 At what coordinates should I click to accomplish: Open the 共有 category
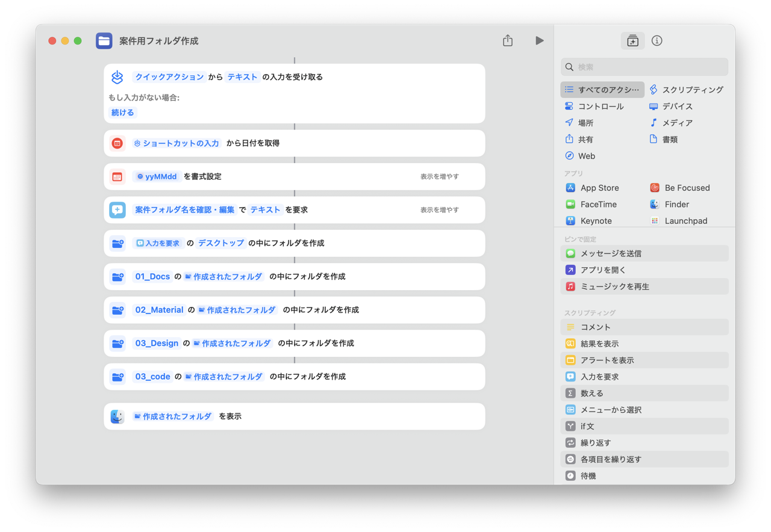579,140
